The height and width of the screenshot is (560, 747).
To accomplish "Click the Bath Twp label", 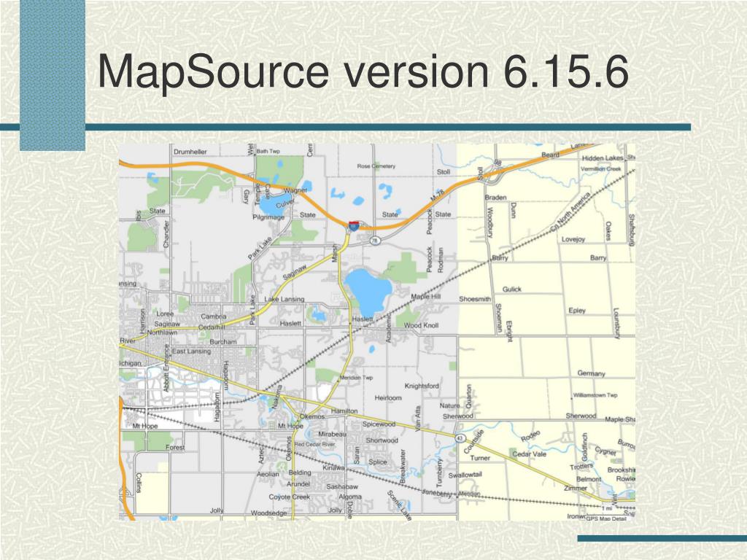I will point(268,152).
